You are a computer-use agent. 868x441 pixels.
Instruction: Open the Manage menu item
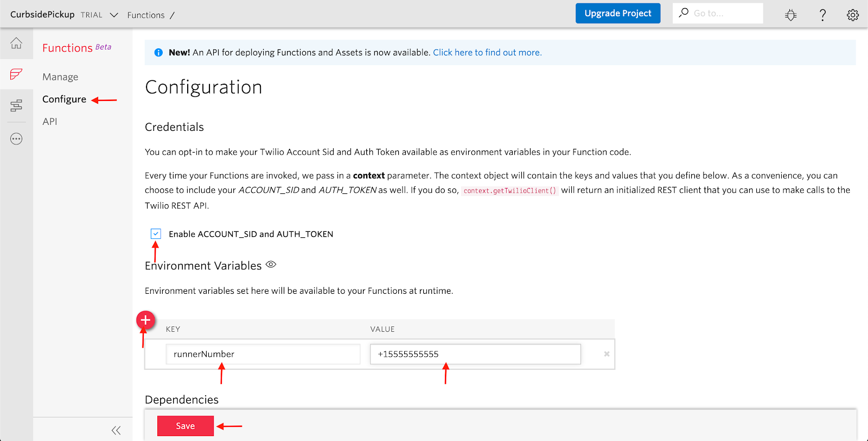point(60,77)
